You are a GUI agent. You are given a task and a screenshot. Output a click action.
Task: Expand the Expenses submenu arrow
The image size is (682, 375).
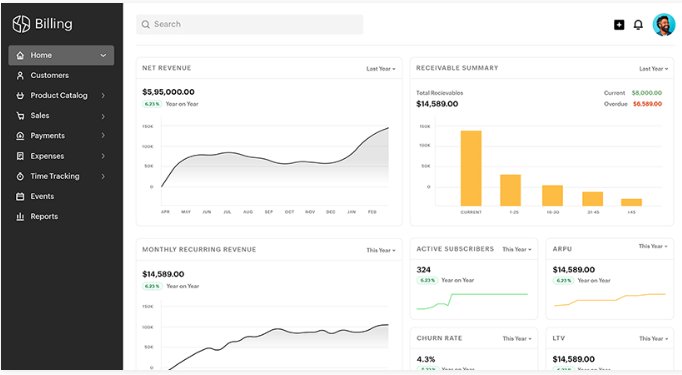(x=103, y=156)
